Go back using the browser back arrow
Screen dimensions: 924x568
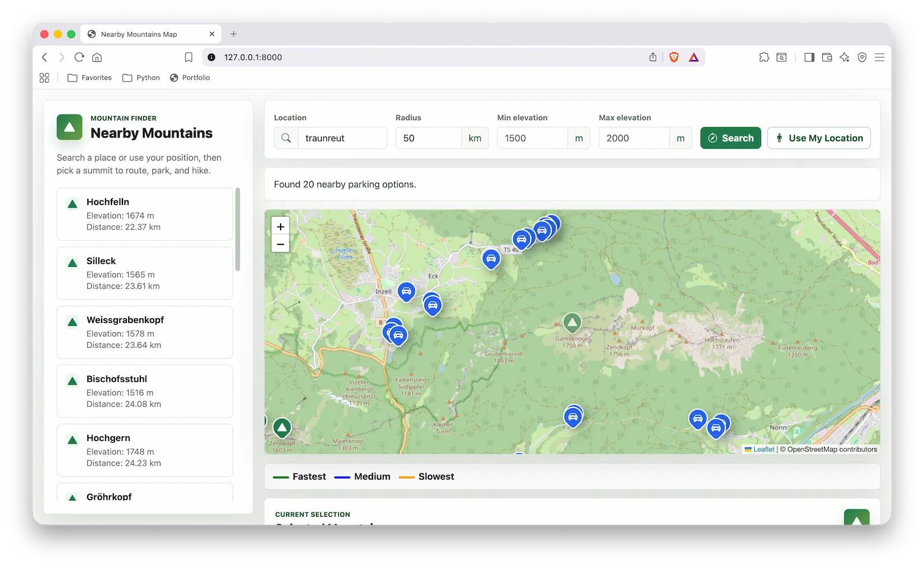(x=44, y=57)
